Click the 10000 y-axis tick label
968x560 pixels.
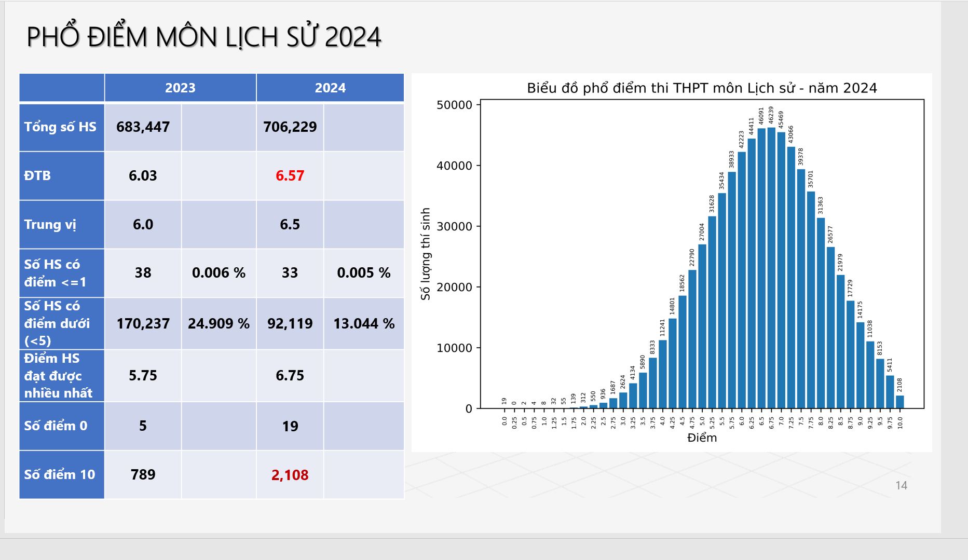click(x=454, y=348)
